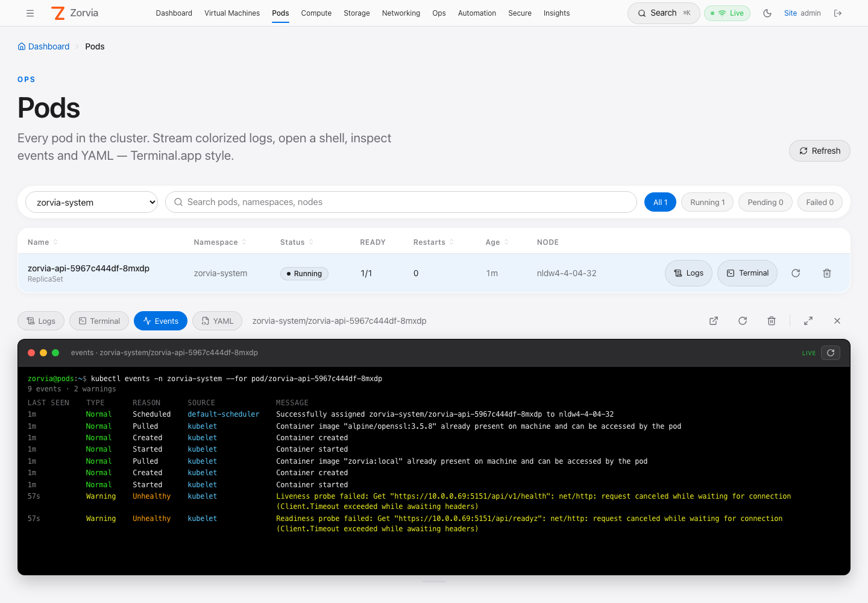This screenshot has height=603, width=868.
Task: Toggle dark mode moon icon
Action: [767, 13]
